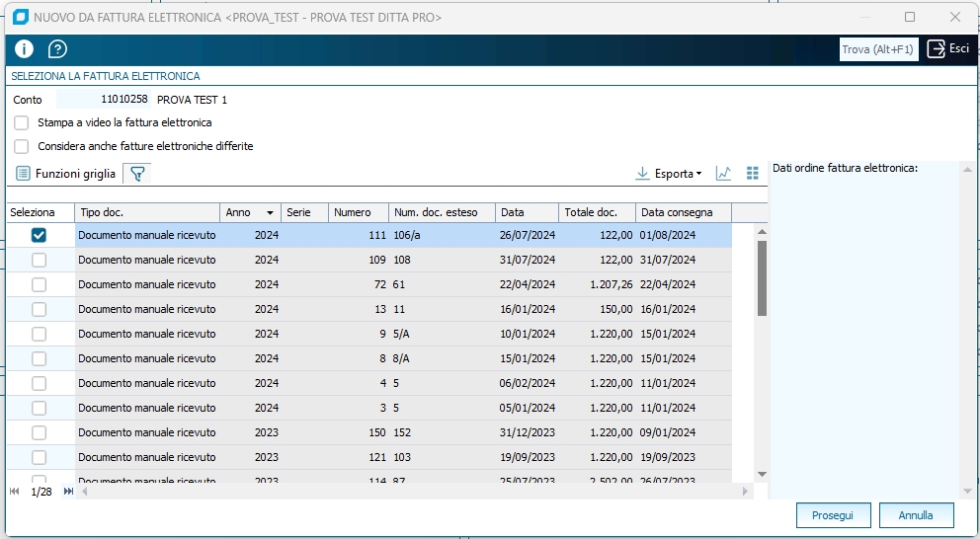Toggle the grid filter funnel icon
This screenshot has height=539, width=980.
tap(137, 174)
